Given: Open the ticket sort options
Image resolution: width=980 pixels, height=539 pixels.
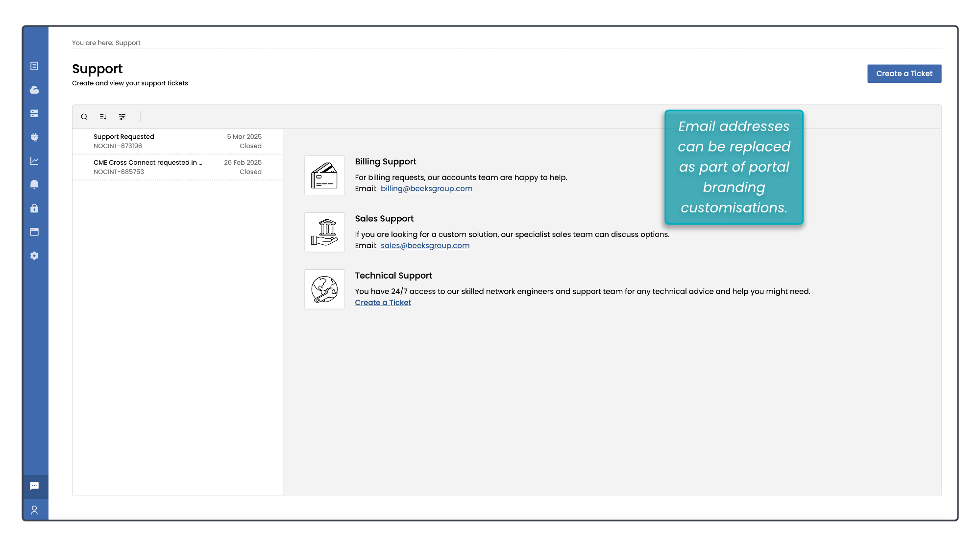Looking at the screenshot, I should (103, 117).
